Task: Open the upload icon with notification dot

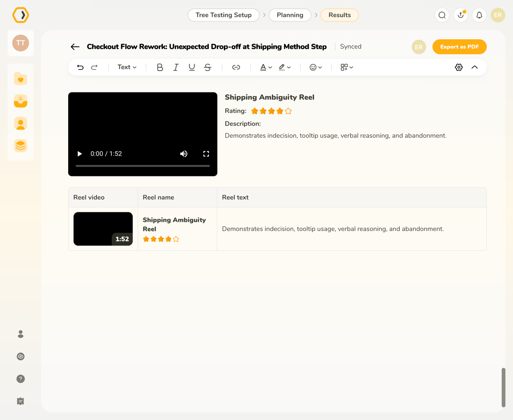Action: [461, 15]
